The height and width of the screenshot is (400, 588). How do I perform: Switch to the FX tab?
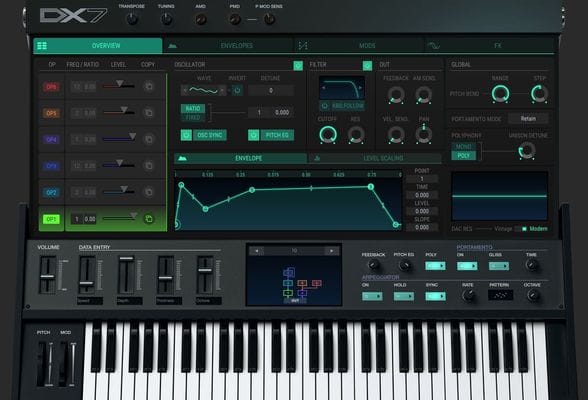[490, 46]
